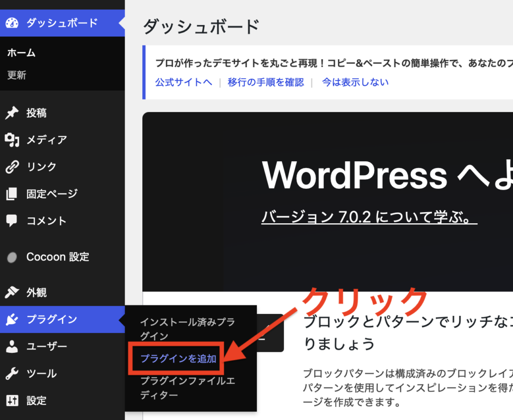
Task: Click the WordPress welcome heading text
Action: [x=387, y=175]
